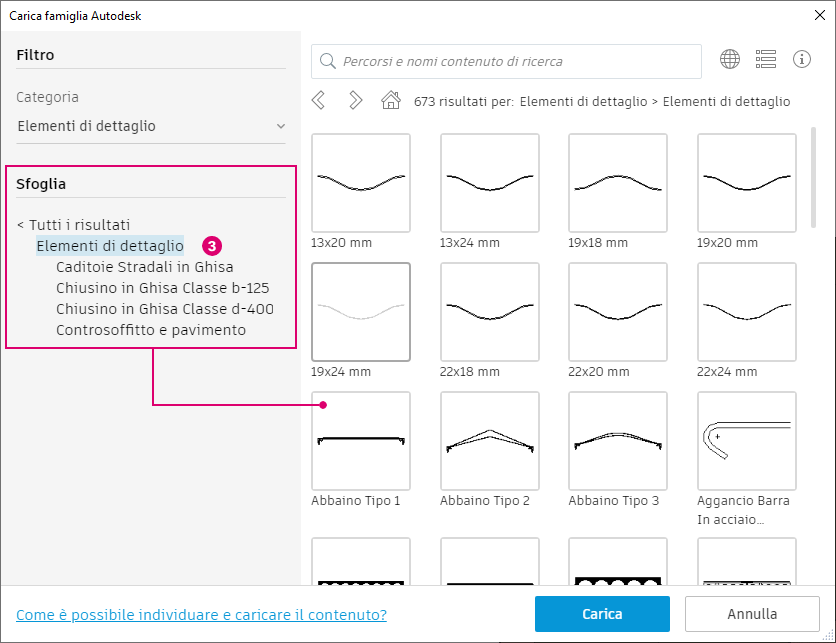Select Elementi di dettaglio tree node
Screen dimensions: 836x643
(110, 245)
